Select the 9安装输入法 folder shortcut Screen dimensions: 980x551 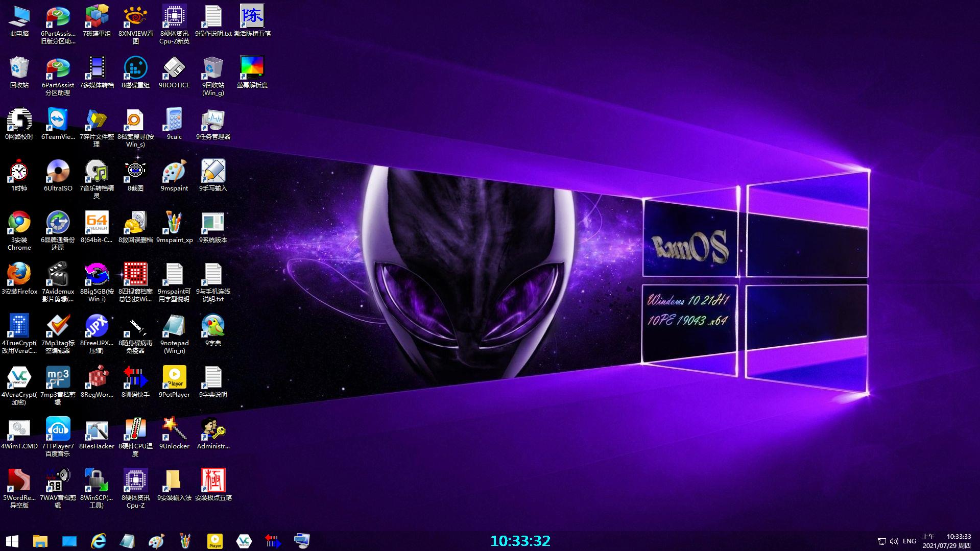click(175, 486)
